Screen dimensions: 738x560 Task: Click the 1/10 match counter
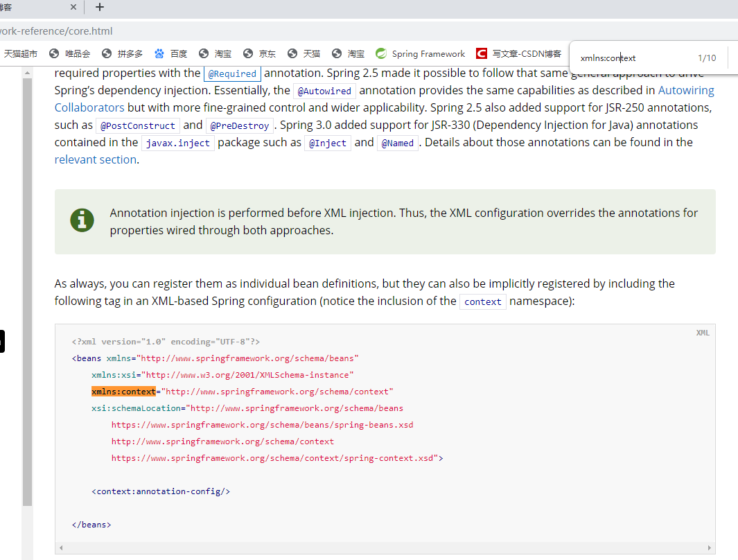pos(706,58)
